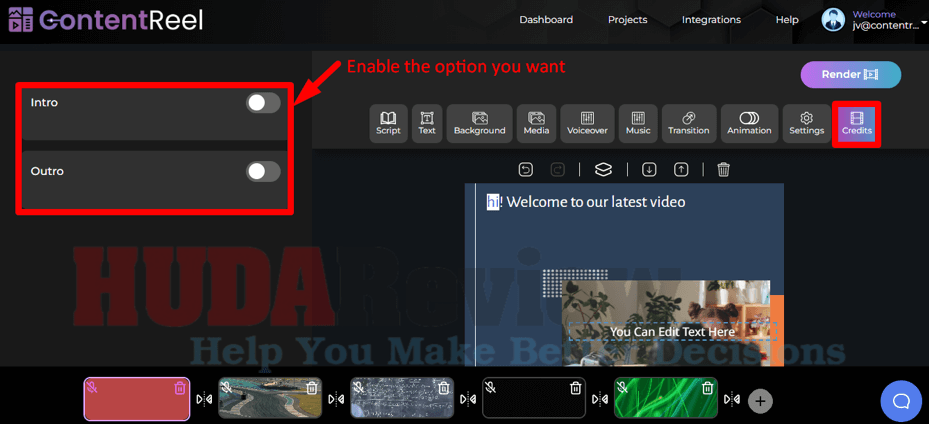This screenshot has height=424, width=929.
Task: Delete the green grass slide
Action: click(707, 388)
